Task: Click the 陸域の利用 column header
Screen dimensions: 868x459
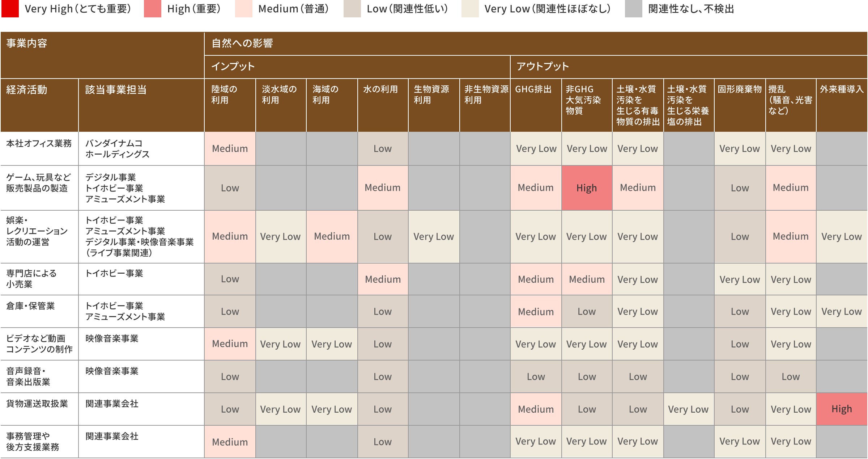Action: pyautogui.click(x=230, y=105)
